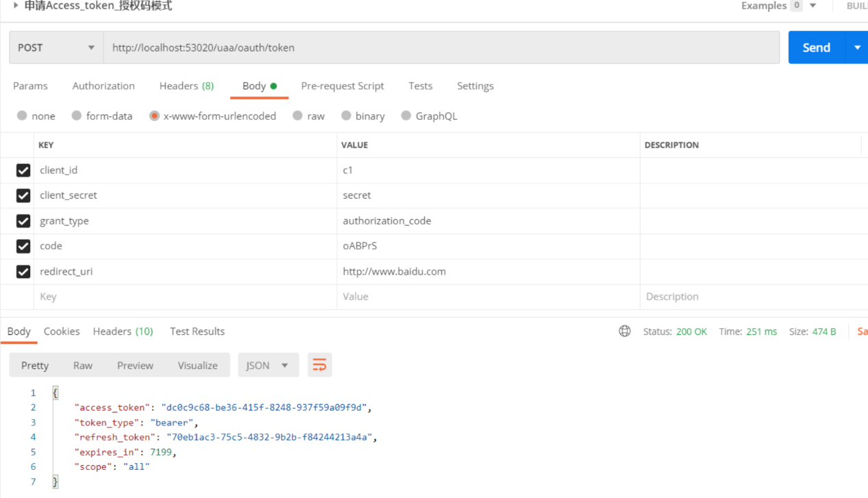868x498 pixels.
Task: Uncheck the grant_type parameter checkbox
Action: [x=23, y=221]
